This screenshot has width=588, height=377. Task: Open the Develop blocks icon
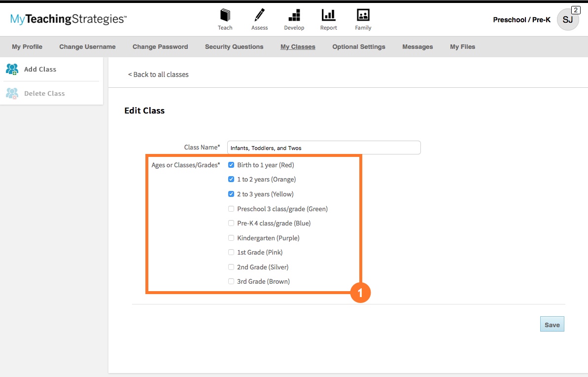pos(294,15)
